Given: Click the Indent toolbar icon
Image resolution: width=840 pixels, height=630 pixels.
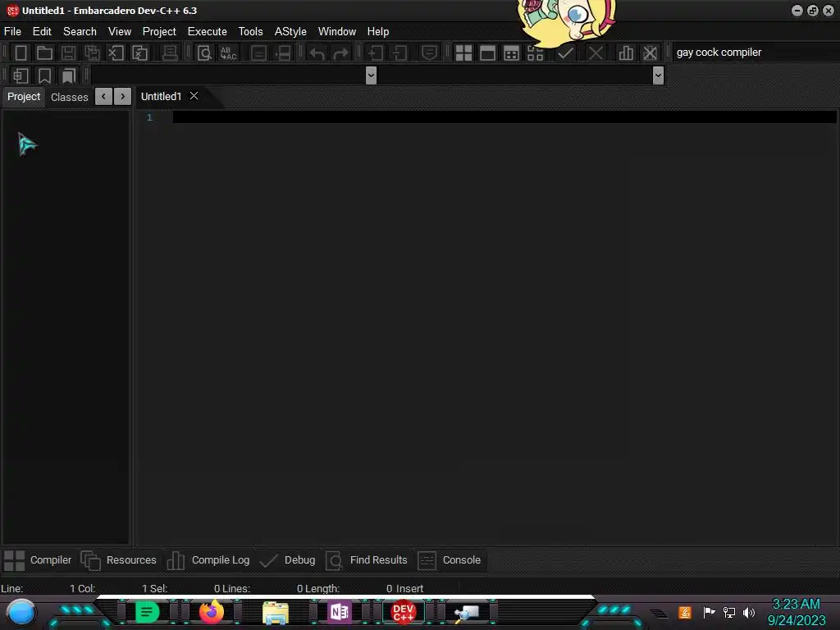Looking at the screenshot, I should (376, 52).
